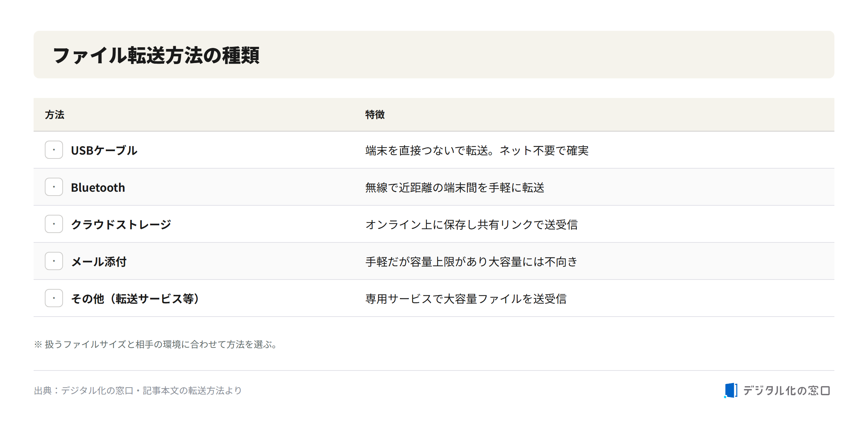Select the Bluetooth method label

[x=98, y=188]
